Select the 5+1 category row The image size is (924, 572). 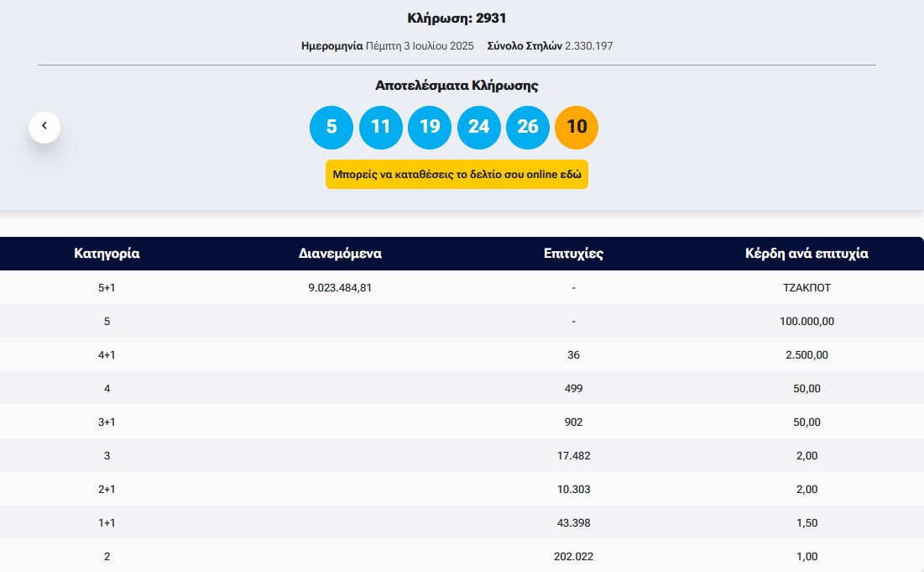[x=107, y=287]
